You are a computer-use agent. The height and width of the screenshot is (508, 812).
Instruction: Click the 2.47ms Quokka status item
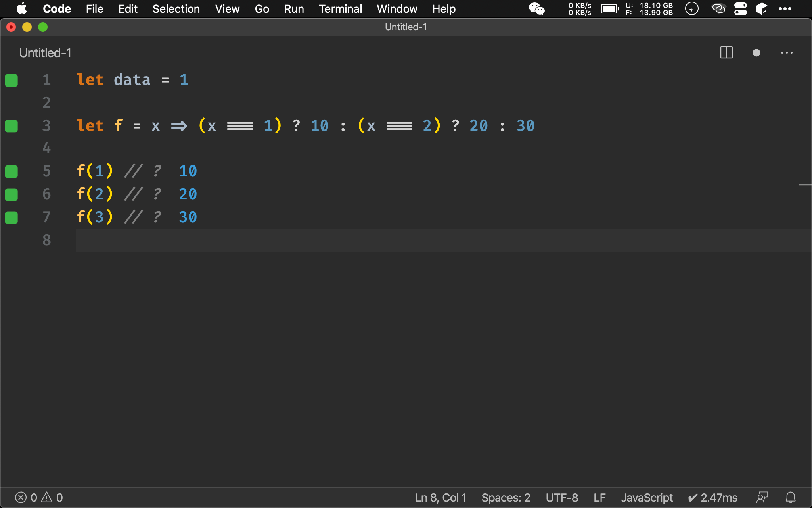click(x=712, y=498)
